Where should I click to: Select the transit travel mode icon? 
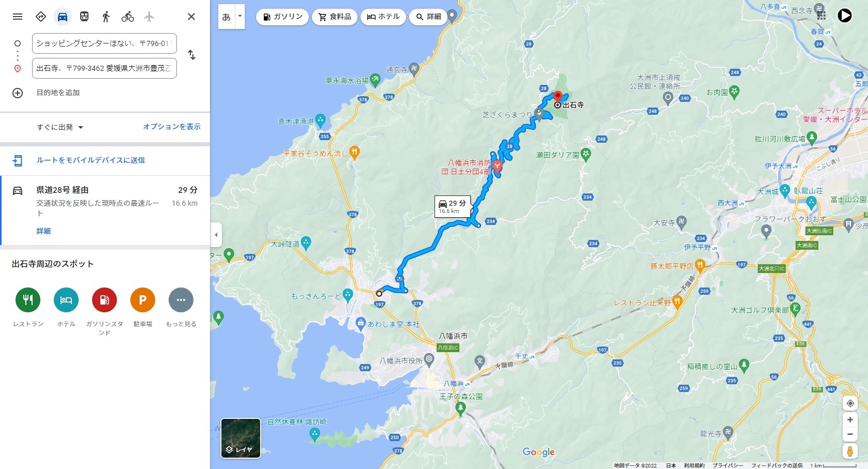[84, 17]
